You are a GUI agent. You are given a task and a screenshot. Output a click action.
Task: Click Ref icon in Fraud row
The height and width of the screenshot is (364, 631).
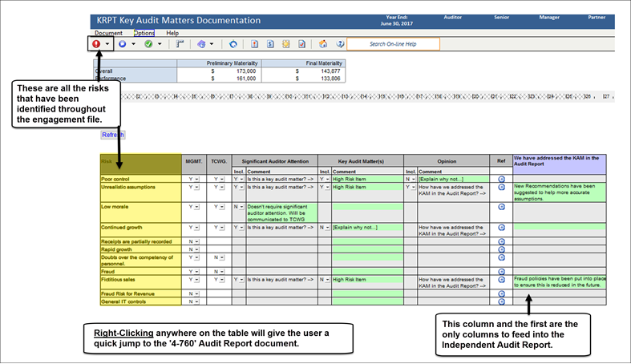pos(501,272)
